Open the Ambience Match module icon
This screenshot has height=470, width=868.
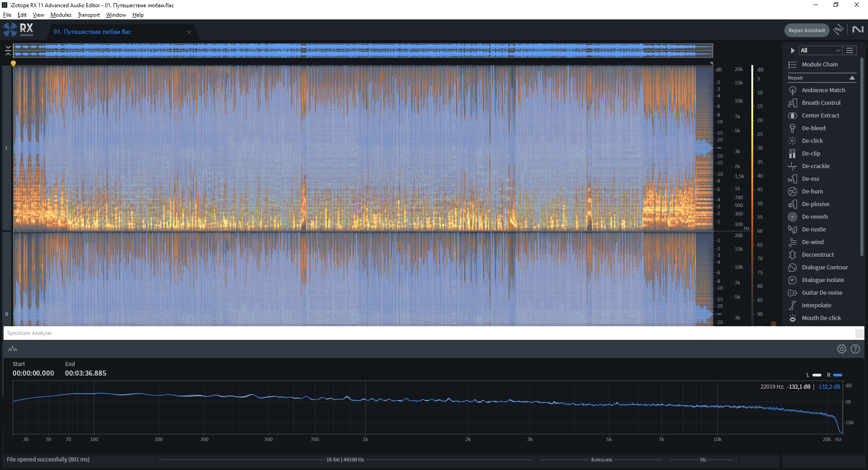[793, 90]
